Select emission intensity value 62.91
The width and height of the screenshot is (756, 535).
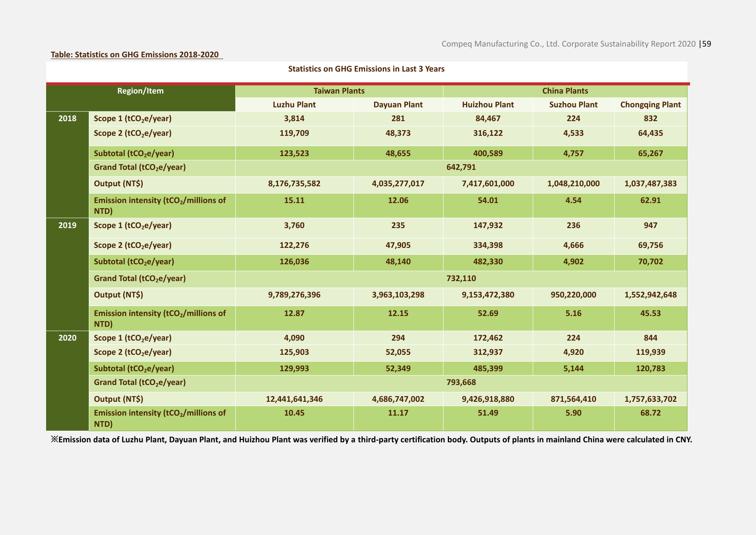(x=650, y=200)
